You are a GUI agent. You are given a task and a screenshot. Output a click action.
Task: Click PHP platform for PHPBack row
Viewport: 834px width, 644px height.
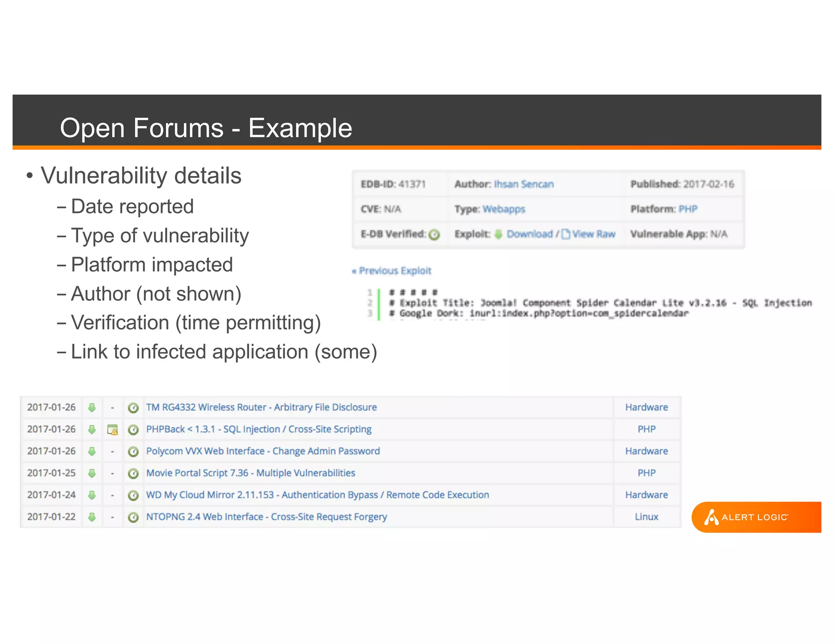click(647, 429)
